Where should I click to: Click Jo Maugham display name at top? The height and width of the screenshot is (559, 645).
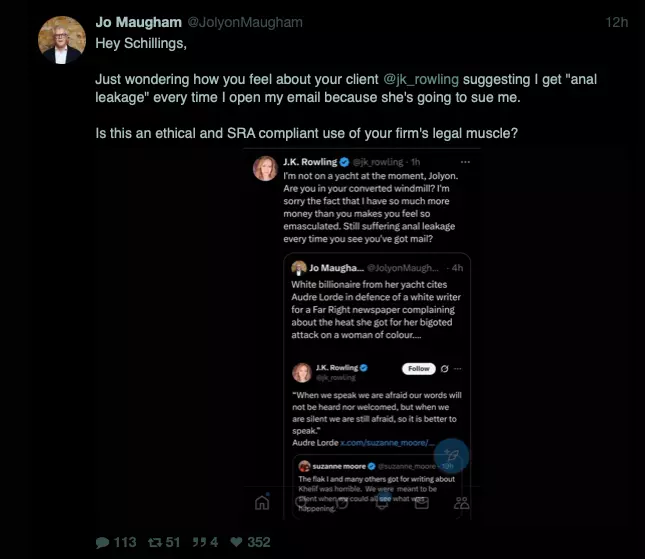(x=139, y=22)
